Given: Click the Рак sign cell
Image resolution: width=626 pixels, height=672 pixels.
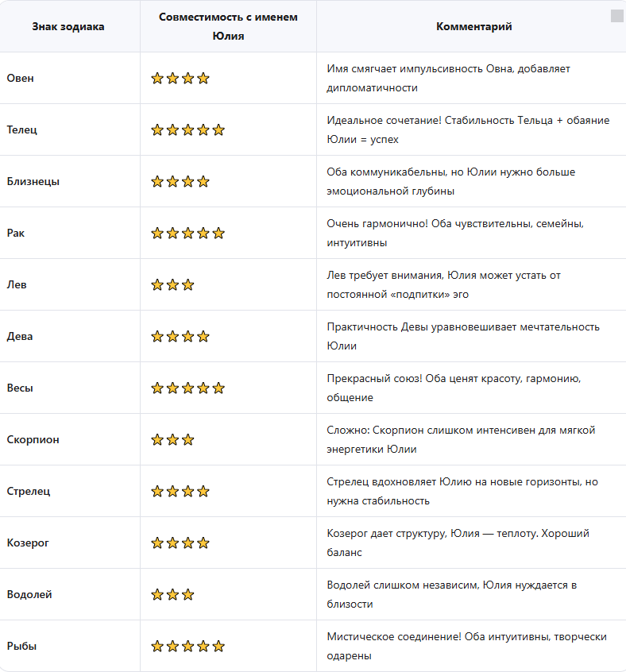Looking at the screenshot, I should point(16,234).
